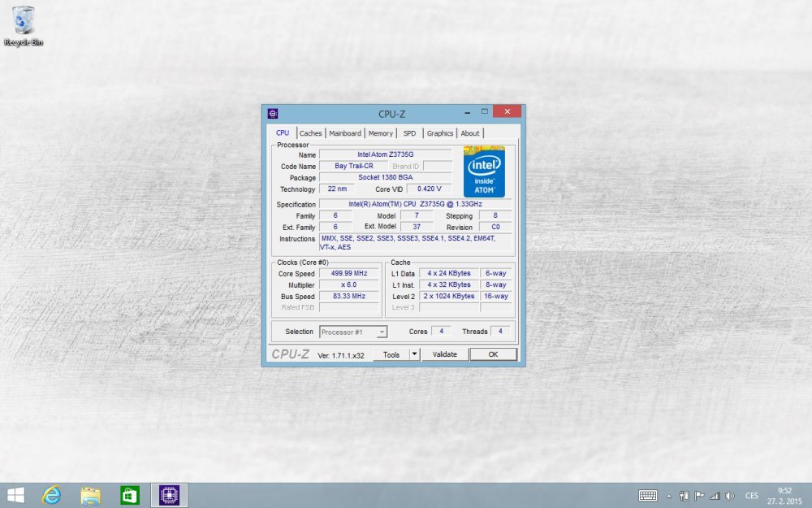
Task: Click the CPU-Z taskbar icon
Action: coord(169,495)
